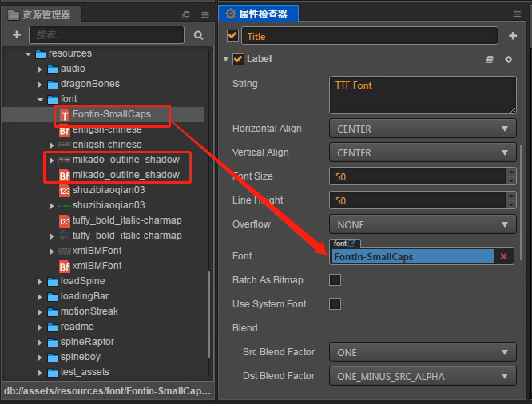Click the Font Size value field
Viewport: 532px width, 404px height.
[x=418, y=176]
